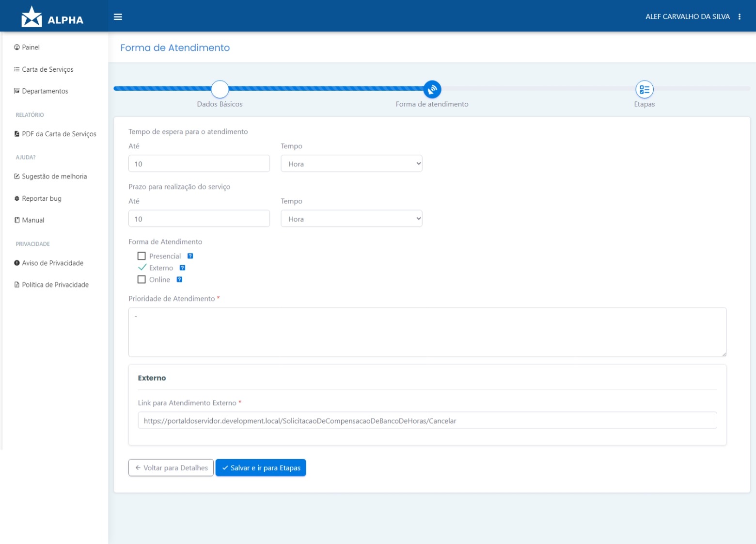
Task: Open Política de Privacidade page
Action: tap(55, 285)
